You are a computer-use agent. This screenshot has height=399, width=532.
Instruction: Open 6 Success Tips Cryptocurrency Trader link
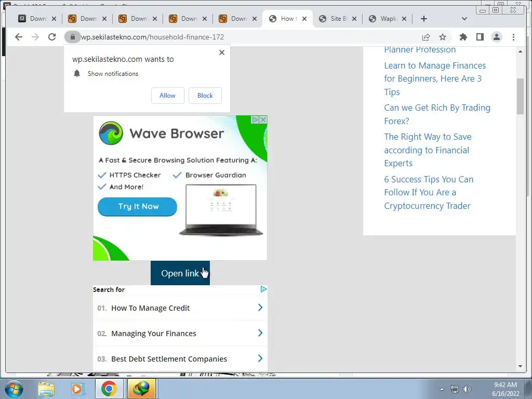(x=429, y=192)
